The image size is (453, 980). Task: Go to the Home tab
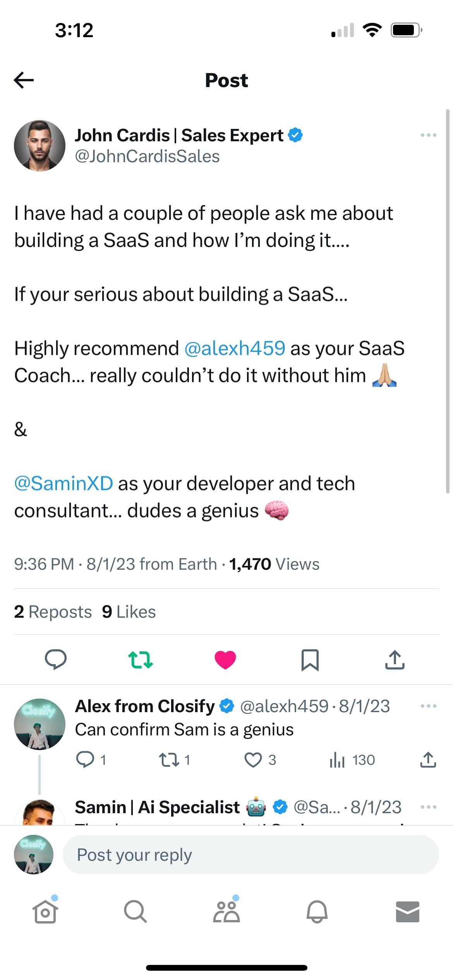(45, 912)
